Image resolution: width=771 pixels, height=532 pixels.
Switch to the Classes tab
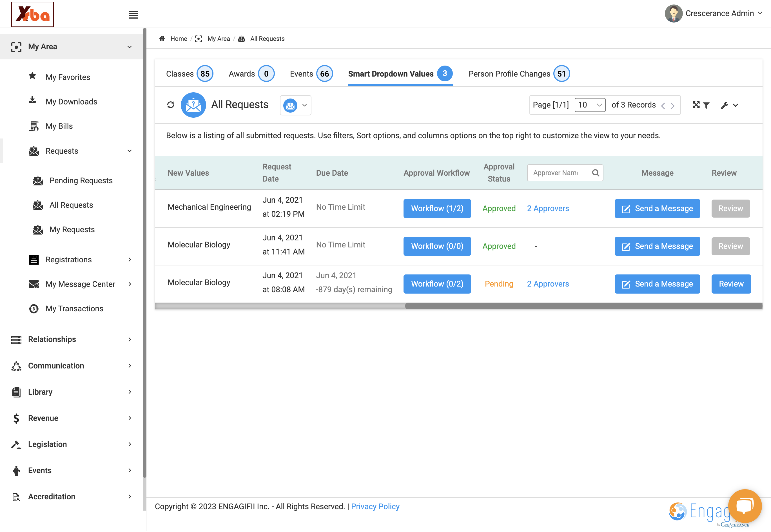[190, 74]
